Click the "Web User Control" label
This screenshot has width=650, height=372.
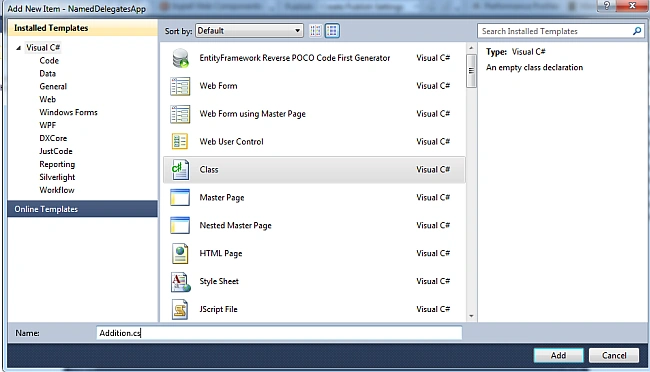click(x=231, y=141)
